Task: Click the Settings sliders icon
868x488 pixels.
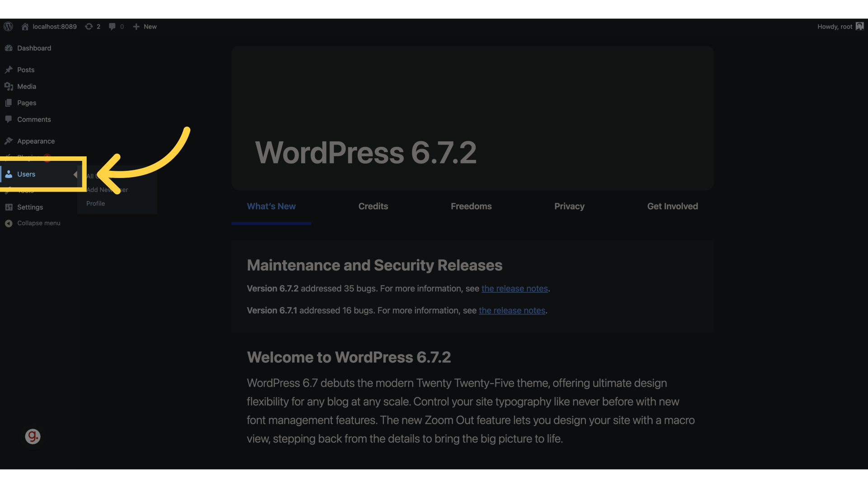Action: point(9,207)
